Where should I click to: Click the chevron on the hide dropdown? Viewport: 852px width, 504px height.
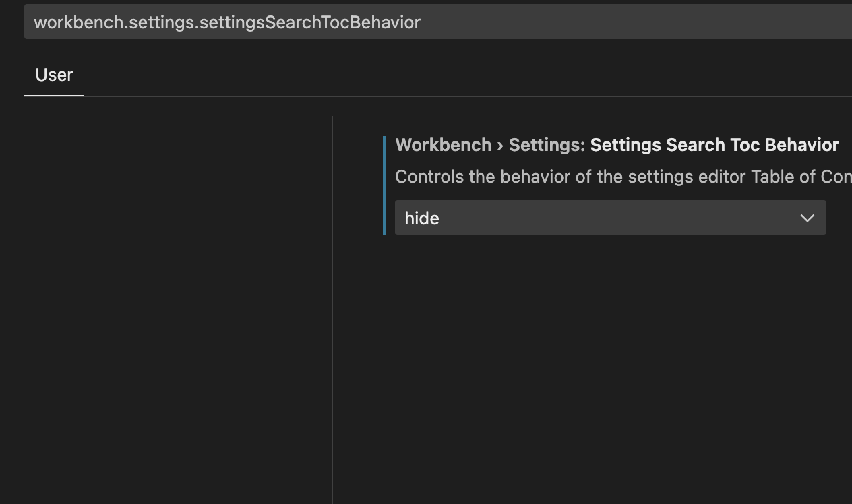tap(807, 218)
